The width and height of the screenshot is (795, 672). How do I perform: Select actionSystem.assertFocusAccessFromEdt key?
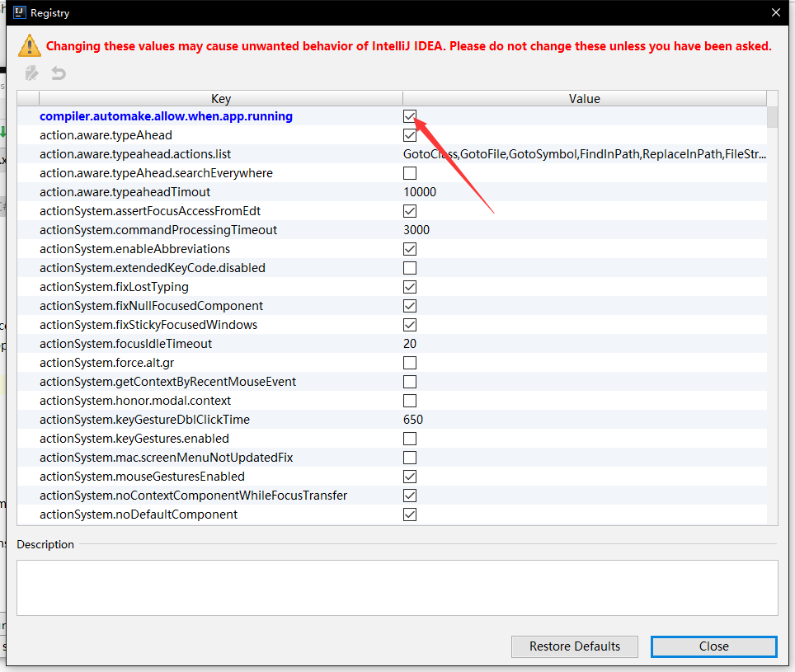(x=149, y=211)
